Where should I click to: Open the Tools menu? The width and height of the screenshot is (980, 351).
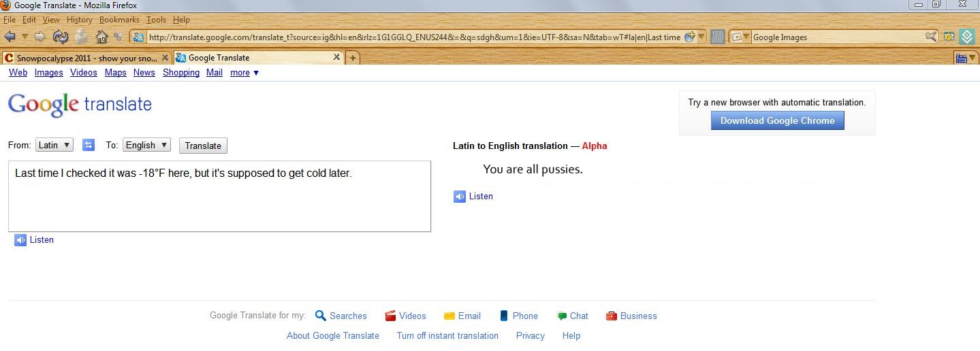coord(156,20)
